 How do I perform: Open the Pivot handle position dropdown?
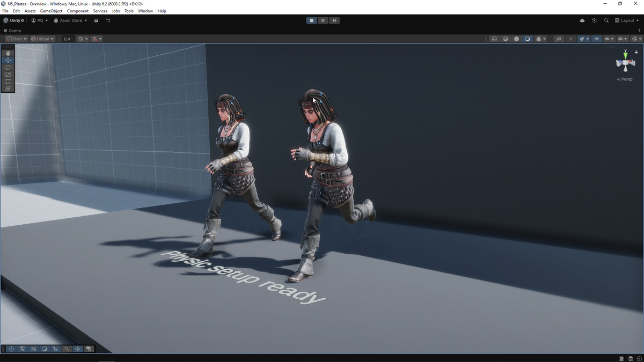(16, 39)
